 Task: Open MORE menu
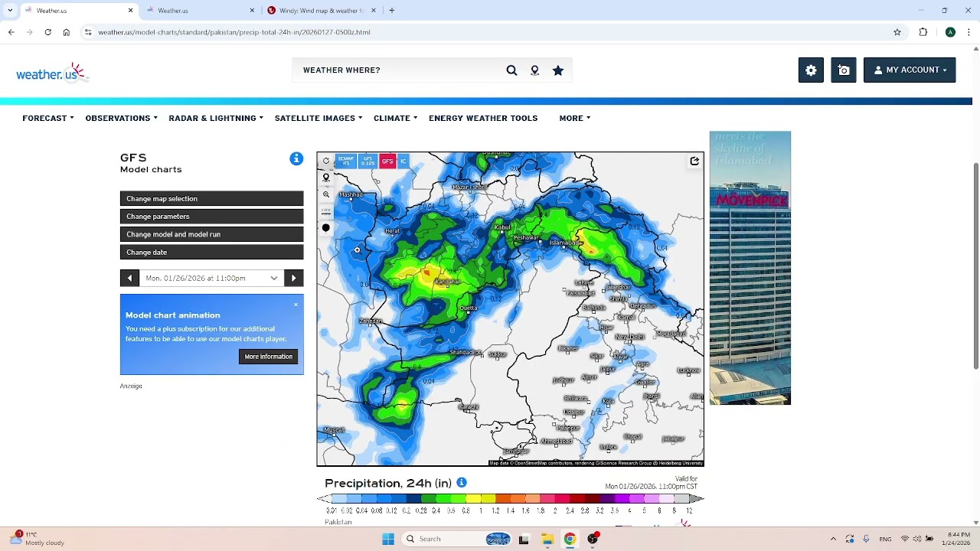click(x=575, y=118)
